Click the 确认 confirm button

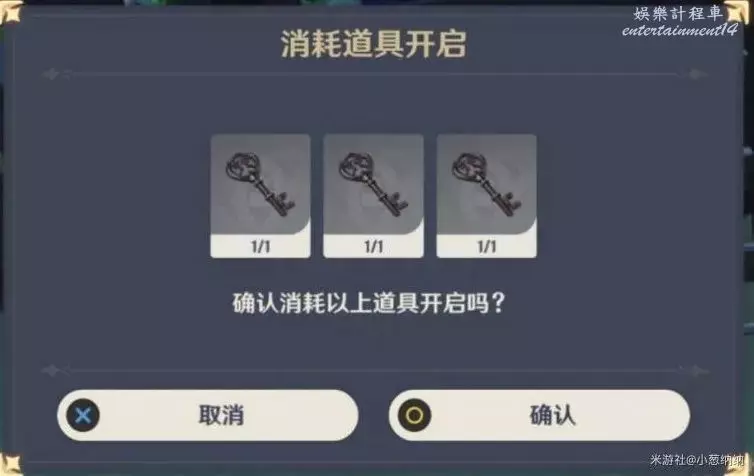coord(539,415)
